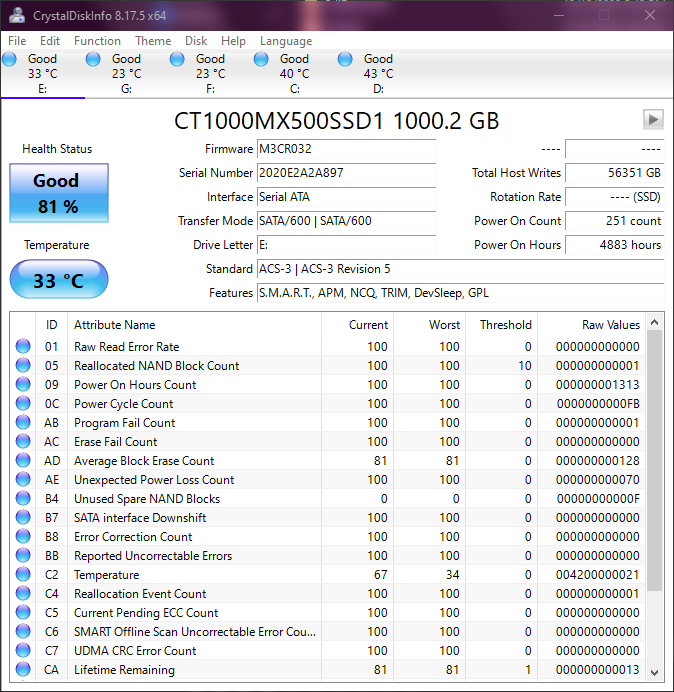674x692 pixels.
Task: Click status orb for Lifetime Remaining
Action: pos(23,669)
